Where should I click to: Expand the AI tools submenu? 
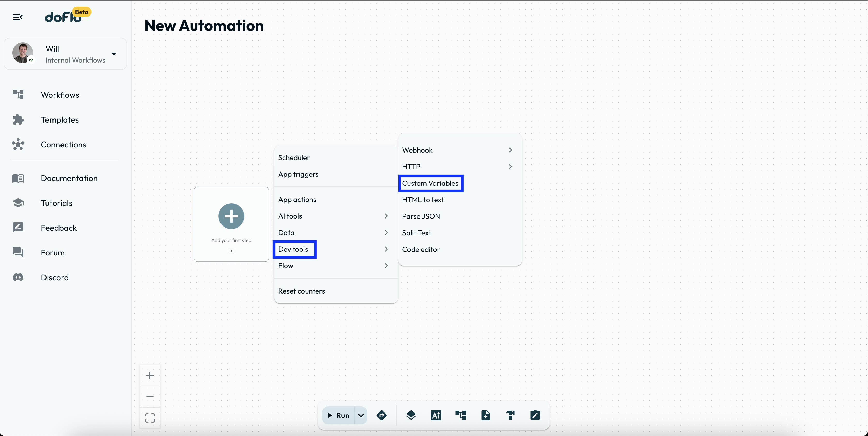click(x=333, y=216)
